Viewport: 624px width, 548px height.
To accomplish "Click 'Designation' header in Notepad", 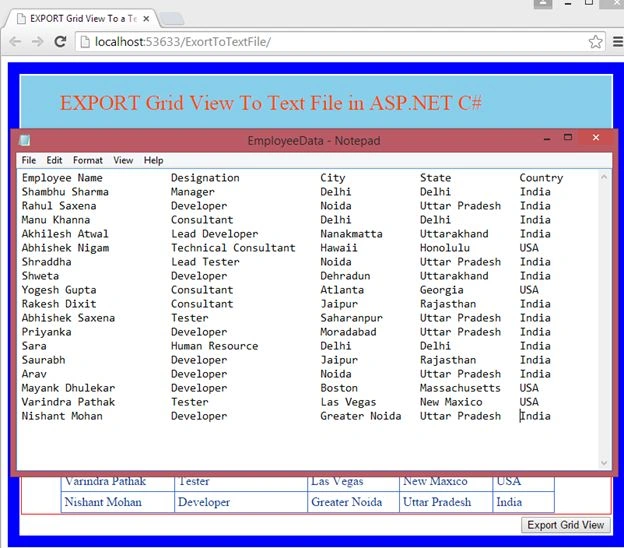I will coord(205,178).
